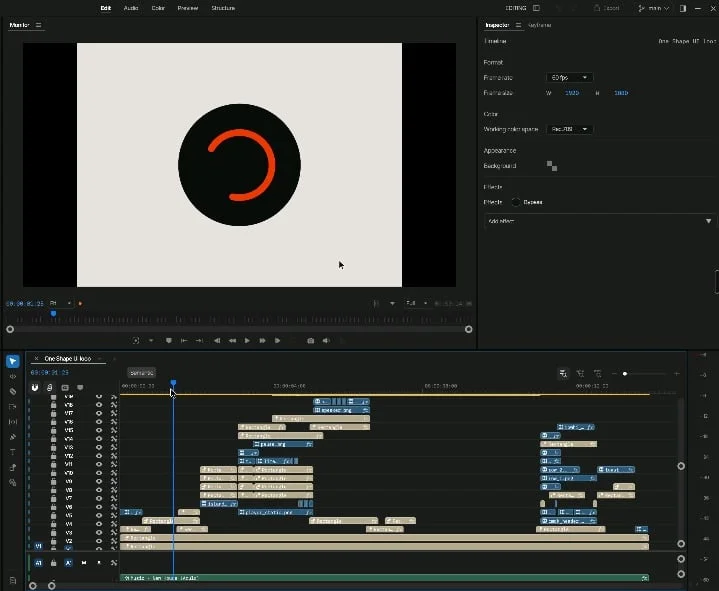Open the dropdown arrow left of Full resolution

tap(392, 303)
